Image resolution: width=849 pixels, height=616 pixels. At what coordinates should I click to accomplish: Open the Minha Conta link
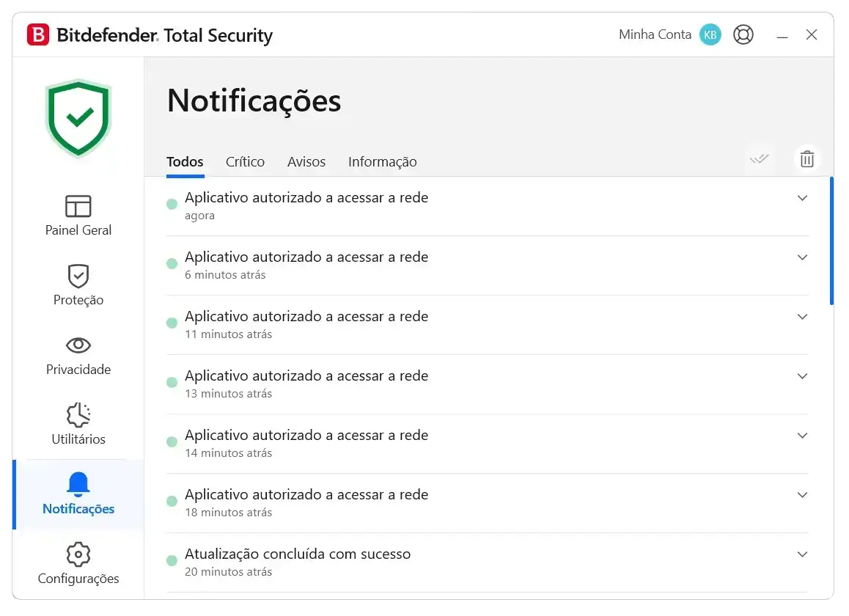655,34
